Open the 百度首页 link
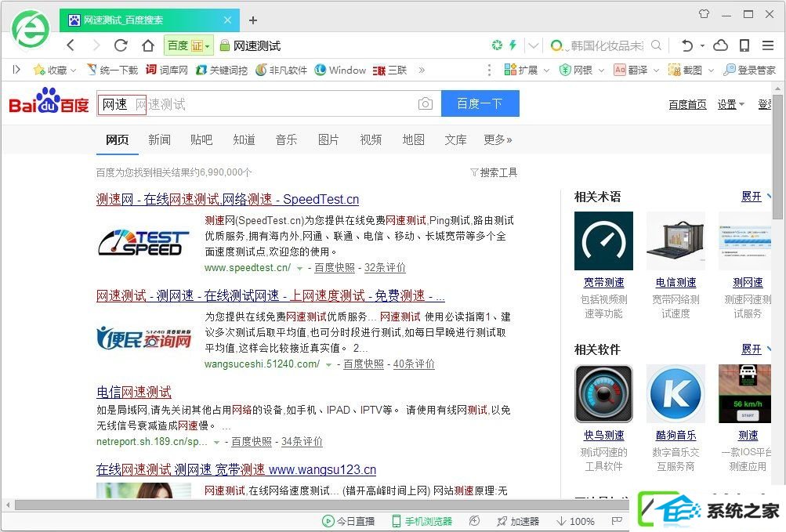The height and width of the screenshot is (532, 786). [687, 104]
